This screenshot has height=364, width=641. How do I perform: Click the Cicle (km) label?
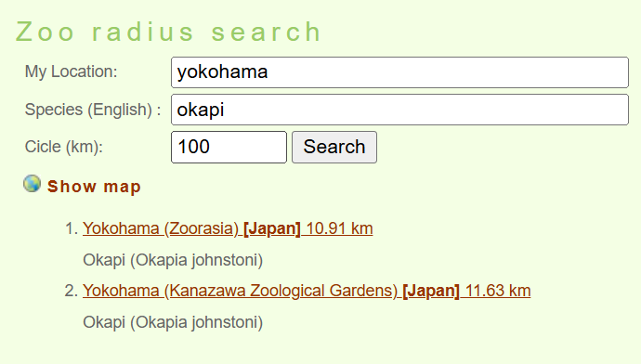(64, 147)
